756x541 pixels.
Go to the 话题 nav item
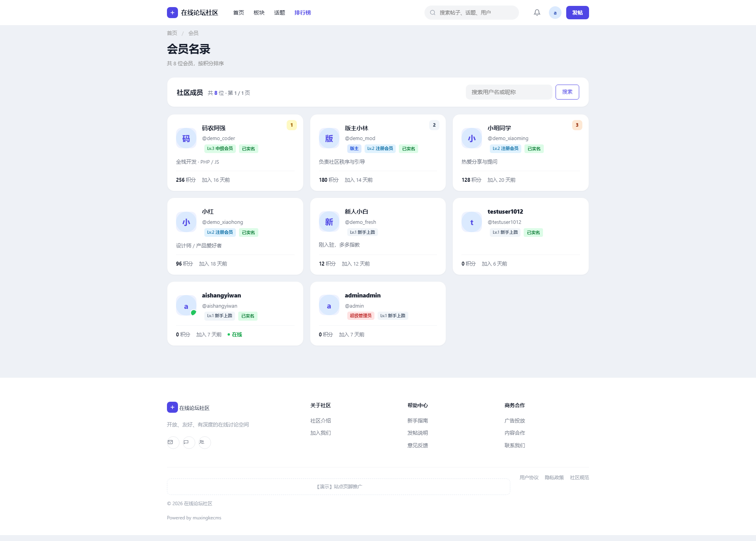pyautogui.click(x=280, y=13)
